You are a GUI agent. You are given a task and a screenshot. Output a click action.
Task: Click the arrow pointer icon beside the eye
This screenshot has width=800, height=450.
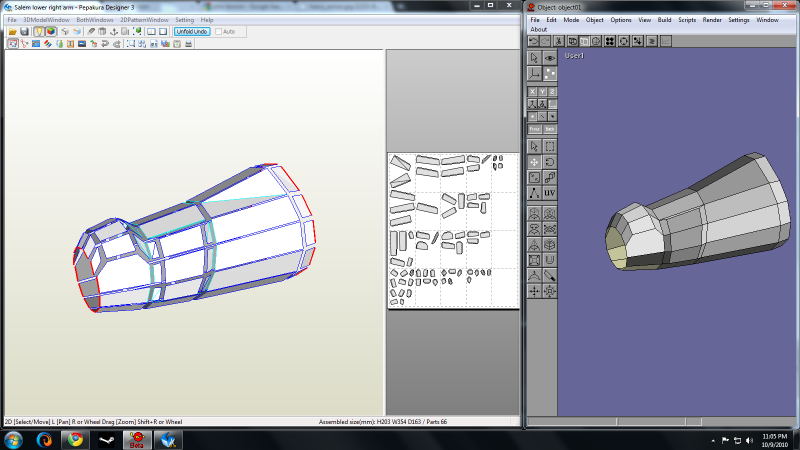534,58
